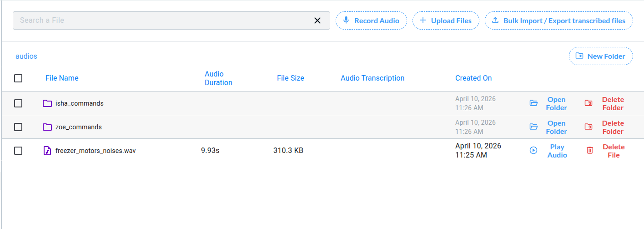The height and width of the screenshot is (229, 644).
Task: Check the isha_commands row checkbox
Action: pos(18,103)
